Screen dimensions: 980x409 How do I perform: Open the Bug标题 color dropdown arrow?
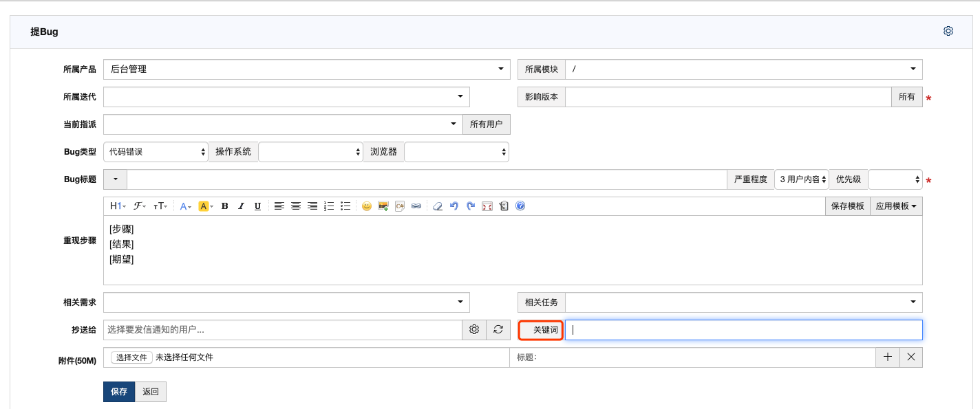point(115,179)
